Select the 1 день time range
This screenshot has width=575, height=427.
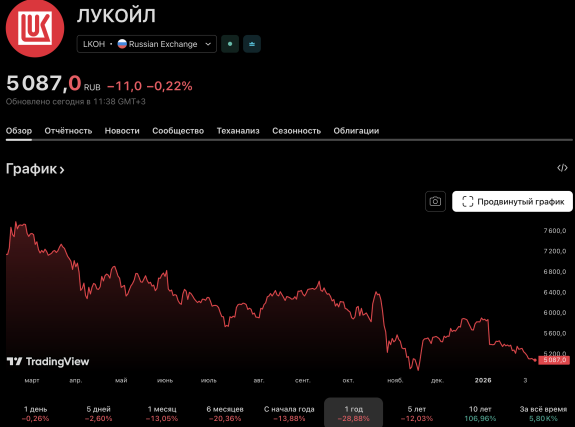click(x=36, y=413)
